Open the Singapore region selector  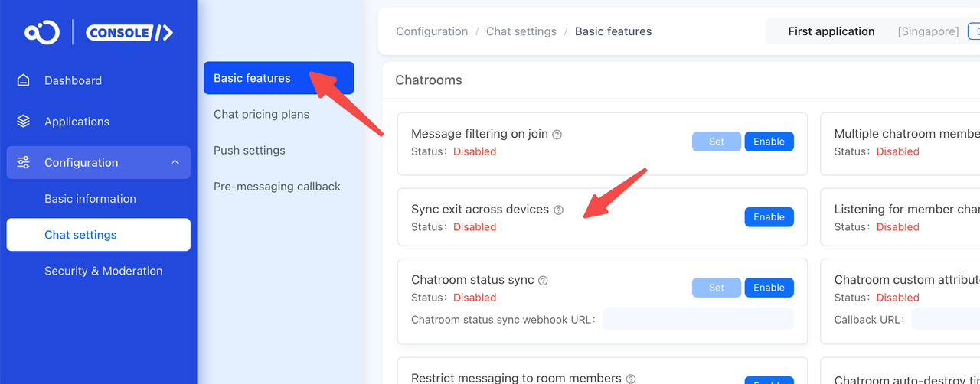928,31
